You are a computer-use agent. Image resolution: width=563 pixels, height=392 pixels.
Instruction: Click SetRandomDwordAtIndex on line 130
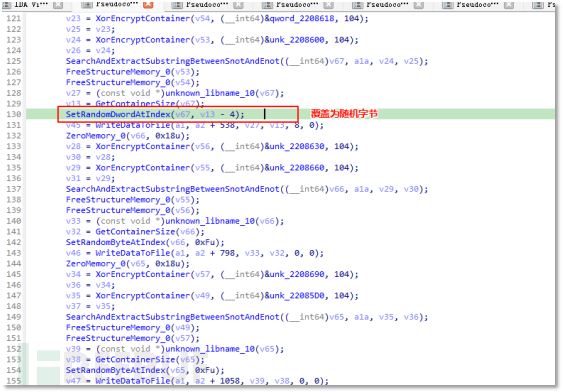(x=118, y=114)
